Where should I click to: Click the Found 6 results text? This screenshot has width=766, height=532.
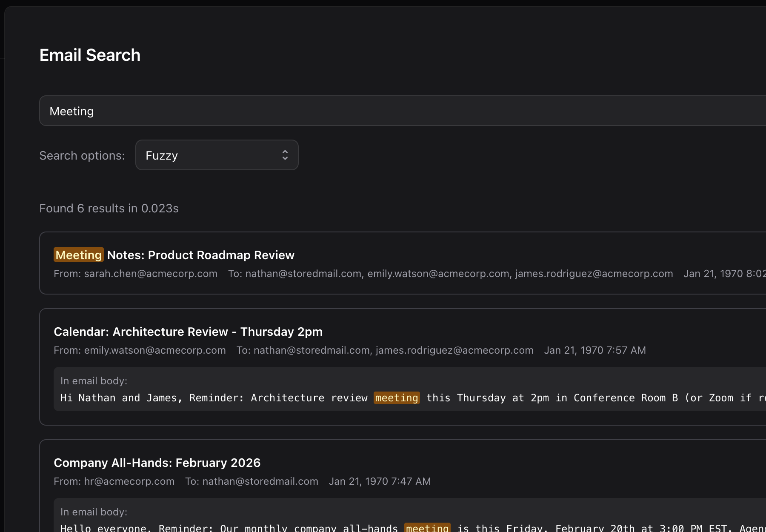pyautogui.click(x=109, y=209)
